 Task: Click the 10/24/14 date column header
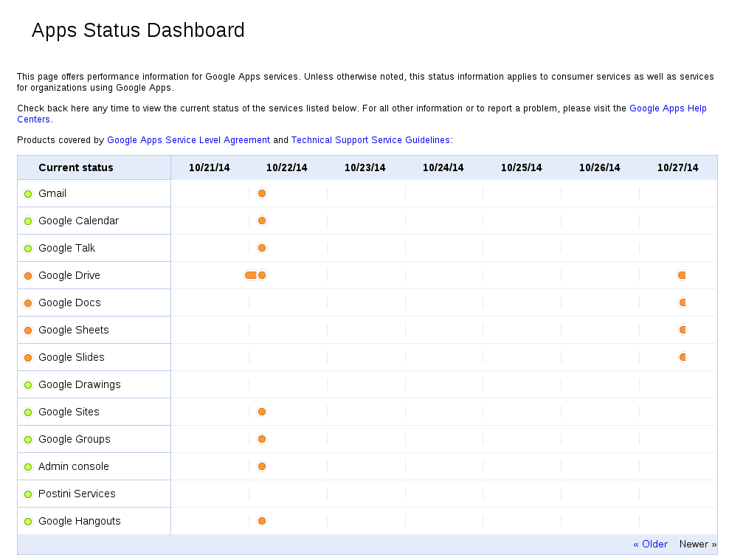click(443, 167)
